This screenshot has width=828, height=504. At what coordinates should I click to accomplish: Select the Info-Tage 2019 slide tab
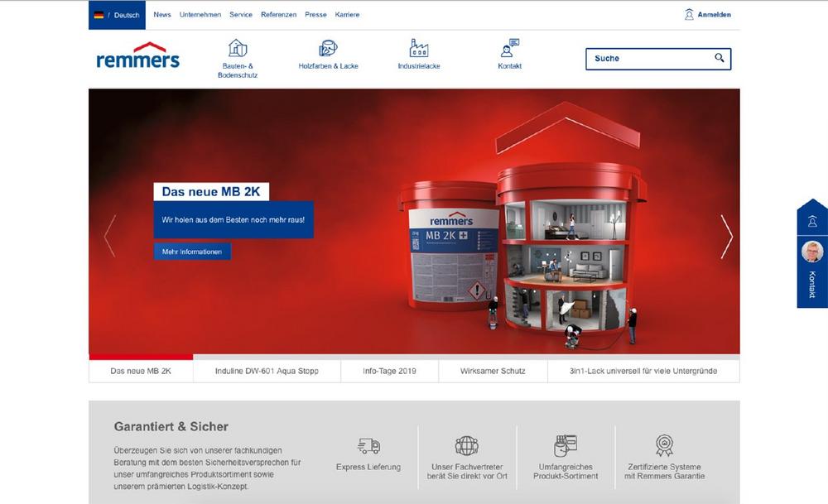pos(390,371)
